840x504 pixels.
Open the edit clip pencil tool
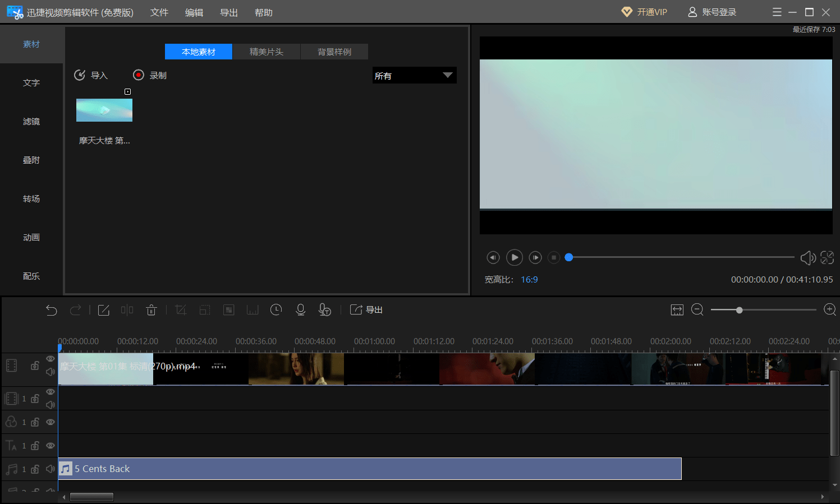104,310
